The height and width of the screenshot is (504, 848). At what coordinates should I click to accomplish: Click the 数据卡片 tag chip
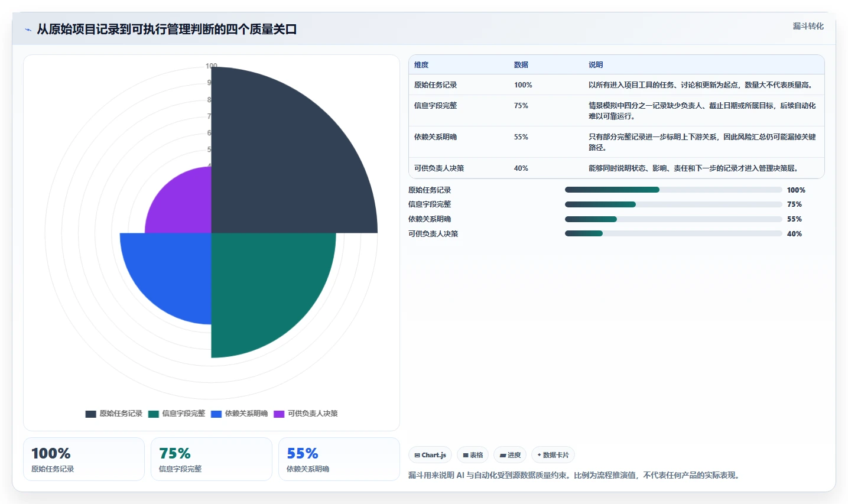[x=553, y=455]
